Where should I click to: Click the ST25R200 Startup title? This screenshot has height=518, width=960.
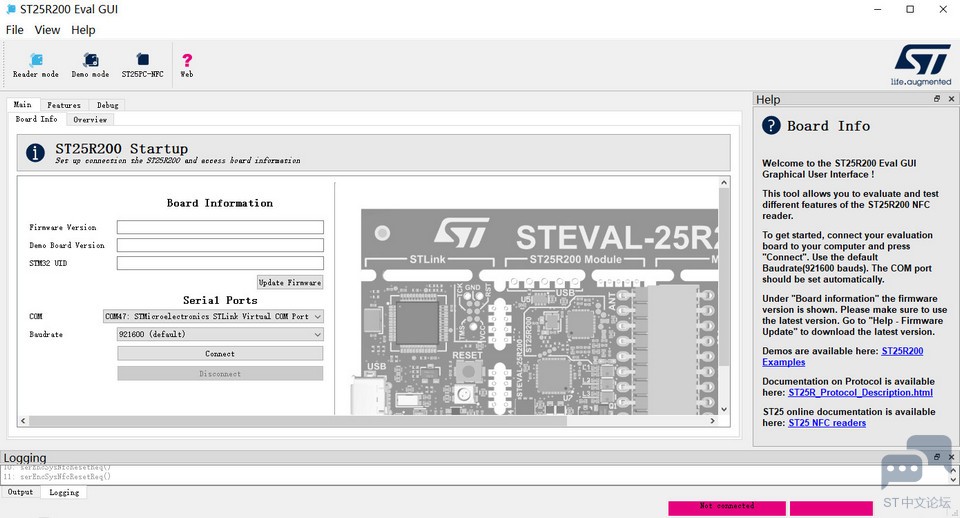[121, 148]
